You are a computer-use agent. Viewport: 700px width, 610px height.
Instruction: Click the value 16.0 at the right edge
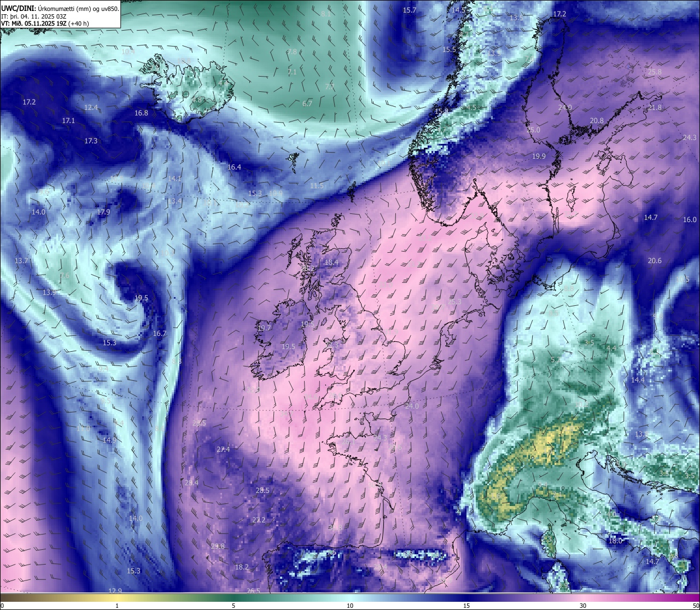click(x=690, y=219)
